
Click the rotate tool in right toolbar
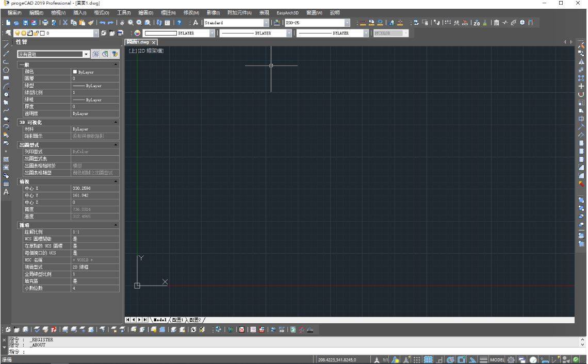tap(581, 94)
